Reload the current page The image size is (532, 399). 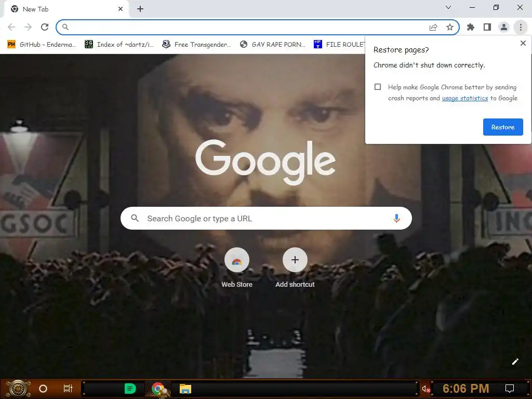[45, 27]
